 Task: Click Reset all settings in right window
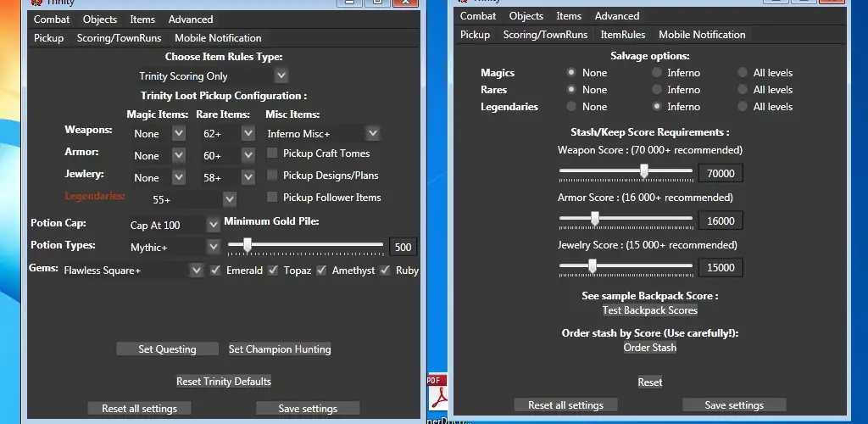(x=565, y=405)
